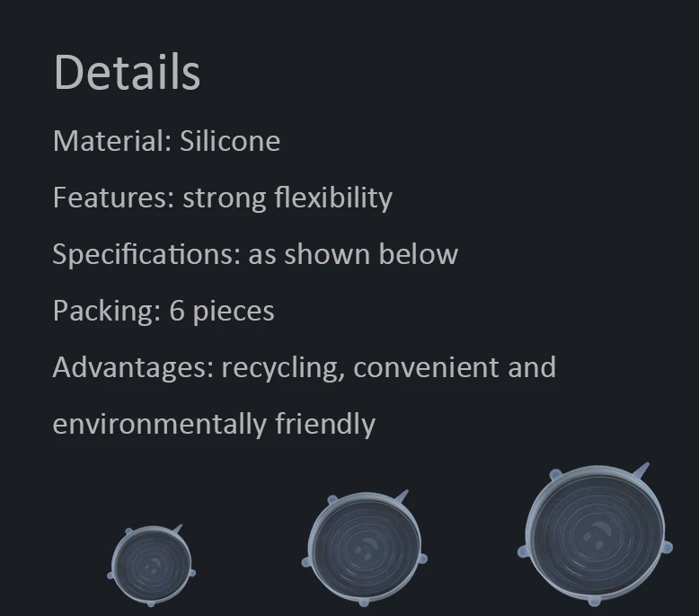Image resolution: width=699 pixels, height=616 pixels.
Task: Click the pointed tab on the largest lid
Action: [642, 470]
